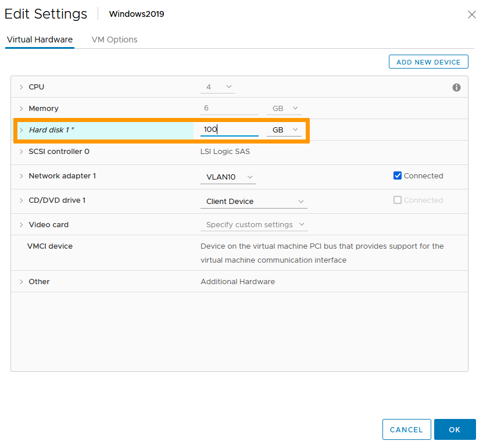Click into the hard disk size field
Viewport: 483px width, 448px height.
[229, 130]
